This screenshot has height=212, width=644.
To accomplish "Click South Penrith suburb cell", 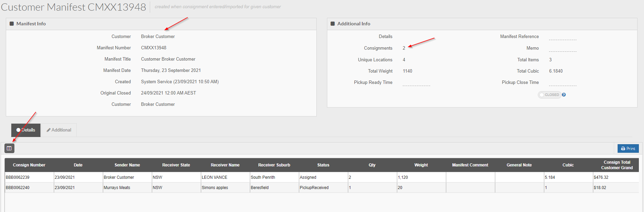I will click(274, 177).
